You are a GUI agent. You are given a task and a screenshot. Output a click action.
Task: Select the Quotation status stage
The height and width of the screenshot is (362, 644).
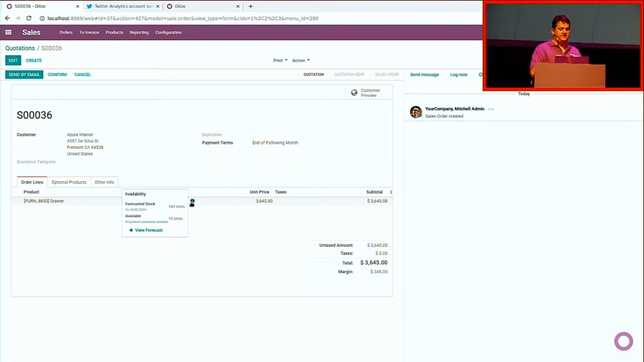(x=314, y=74)
